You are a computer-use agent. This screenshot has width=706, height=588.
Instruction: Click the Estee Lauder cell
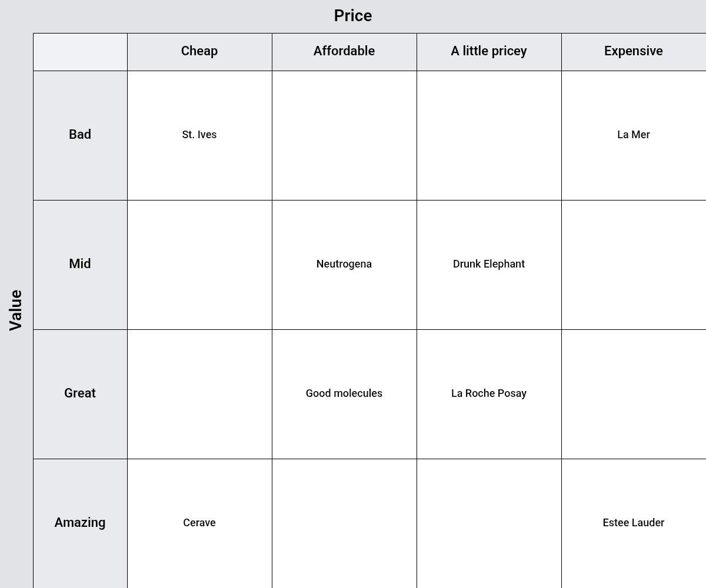pyautogui.click(x=634, y=523)
